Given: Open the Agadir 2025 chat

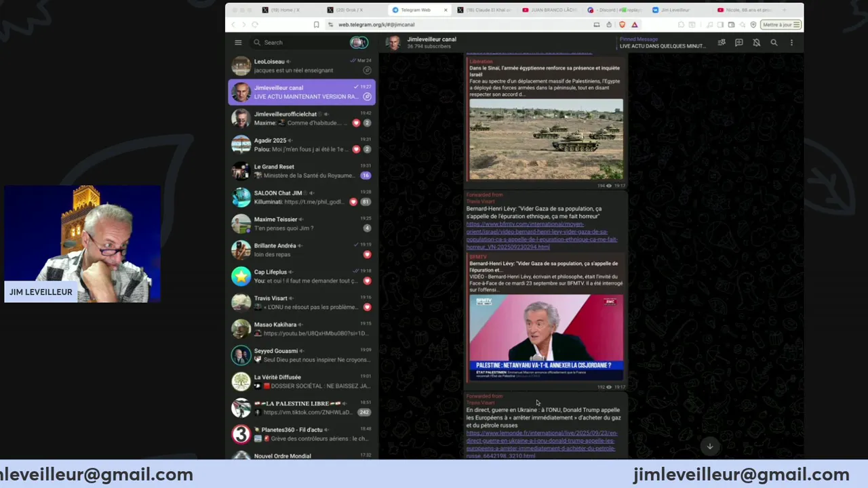Looking at the screenshot, I should [x=302, y=145].
